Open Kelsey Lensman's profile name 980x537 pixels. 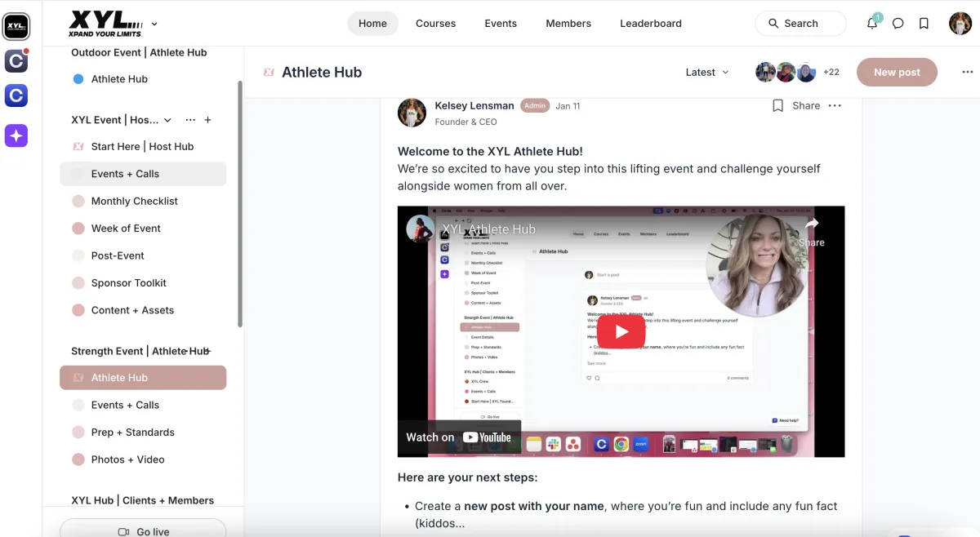[x=474, y=105]
